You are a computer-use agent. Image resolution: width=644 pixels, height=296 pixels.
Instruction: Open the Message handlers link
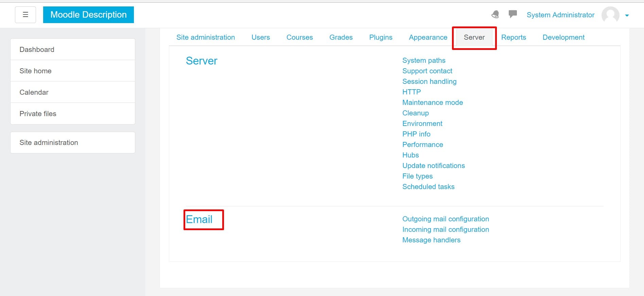coord(431,240)
